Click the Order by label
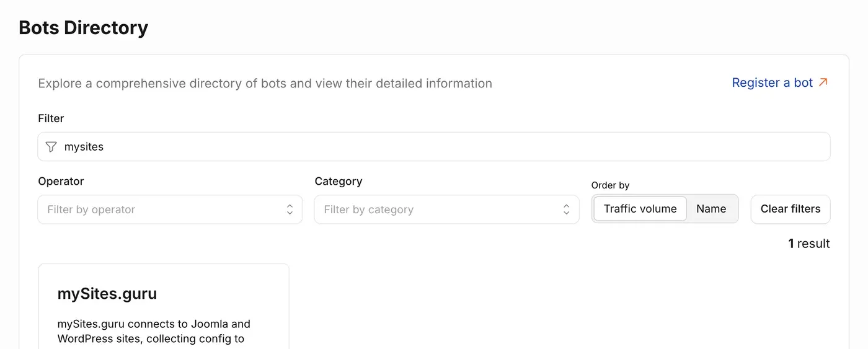Screen dimensions: 868x349 [x=610, y=185]
